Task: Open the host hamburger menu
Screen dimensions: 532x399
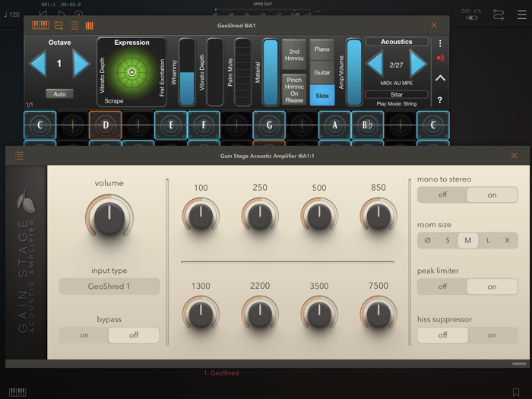Action: (x=521, y=14)
